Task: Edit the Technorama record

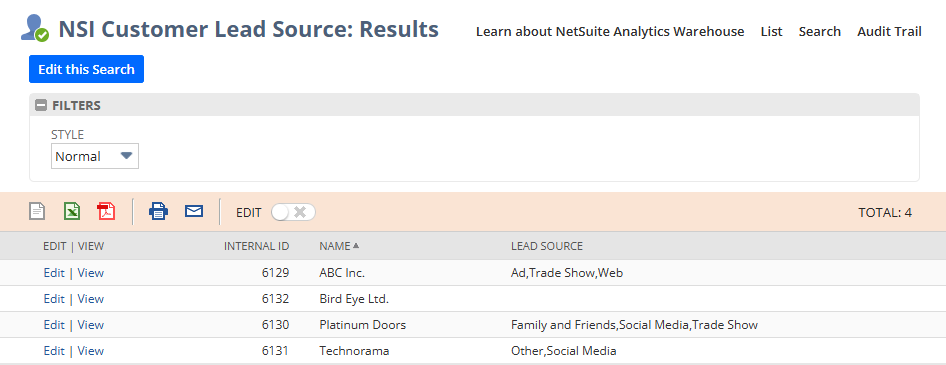Action: tap(54, 351)
